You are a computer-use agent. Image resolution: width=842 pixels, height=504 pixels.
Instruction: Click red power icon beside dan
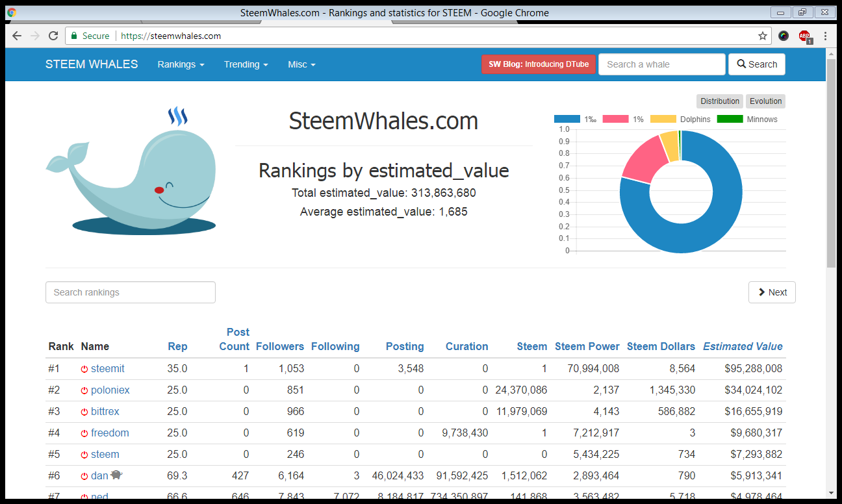click(84, 476)
